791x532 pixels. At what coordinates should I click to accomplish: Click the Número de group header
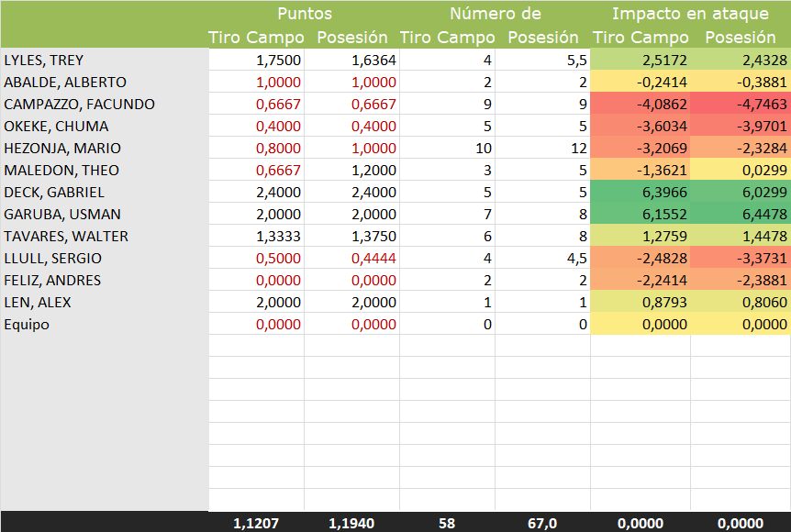pyautogui.click(x=495, y=14)
